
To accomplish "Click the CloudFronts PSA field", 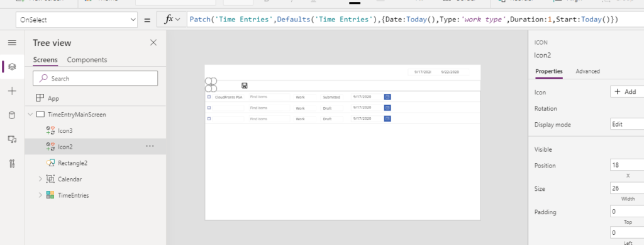I will (228, 97).
